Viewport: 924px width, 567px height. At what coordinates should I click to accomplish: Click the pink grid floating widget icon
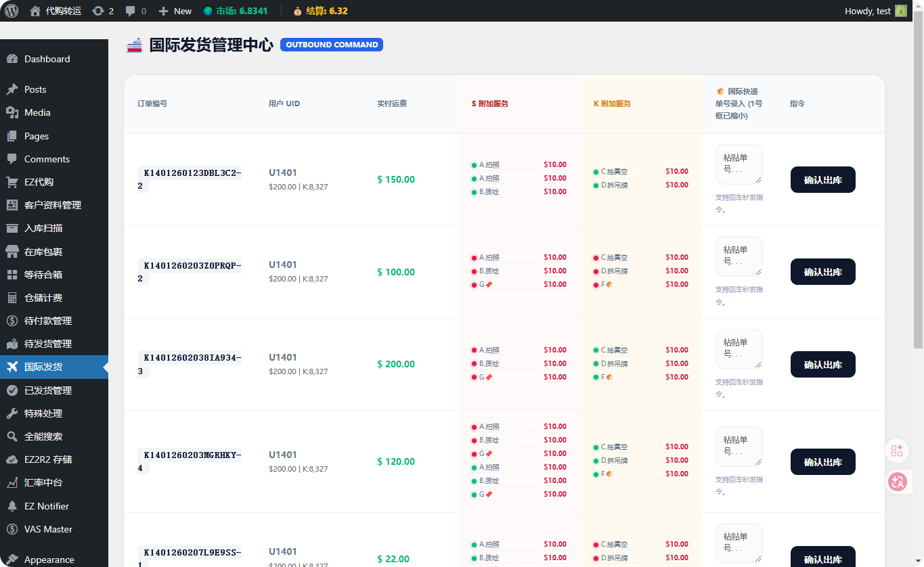(x=898, y=451)
